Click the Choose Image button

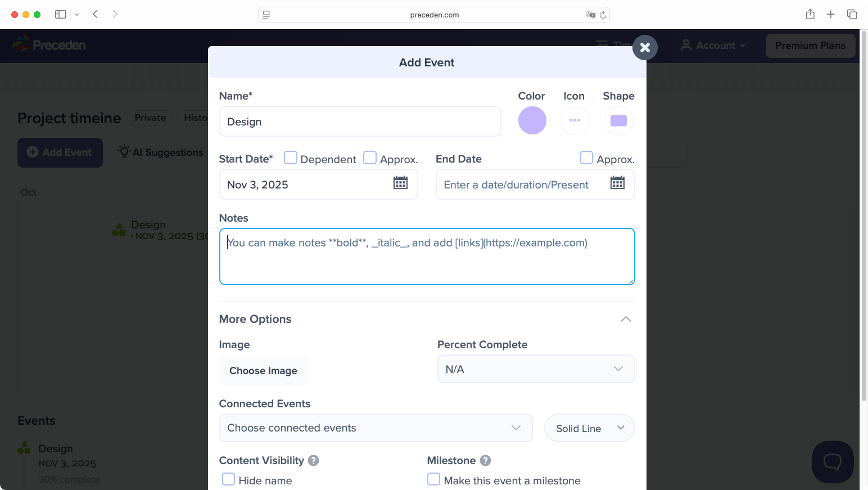263,371
